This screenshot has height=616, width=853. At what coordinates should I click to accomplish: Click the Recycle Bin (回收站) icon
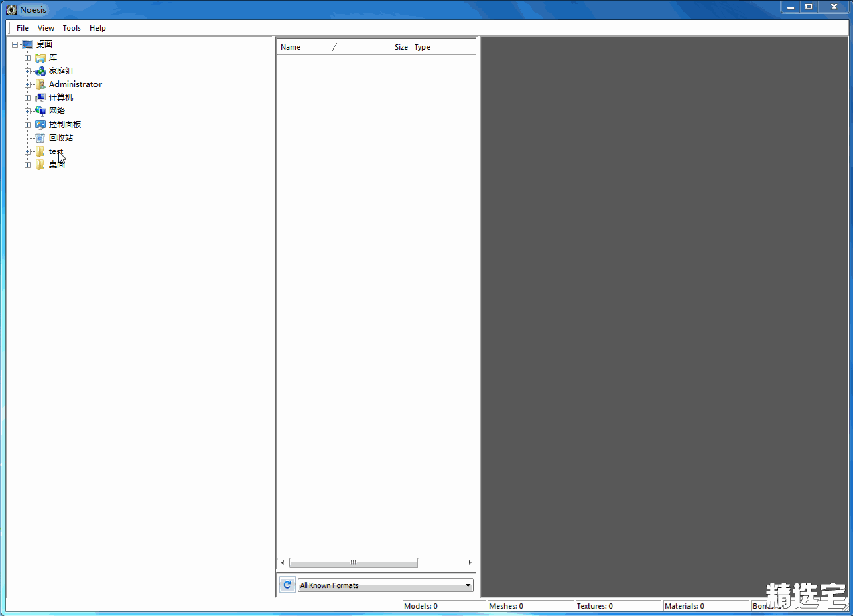(x=40, y=138)
